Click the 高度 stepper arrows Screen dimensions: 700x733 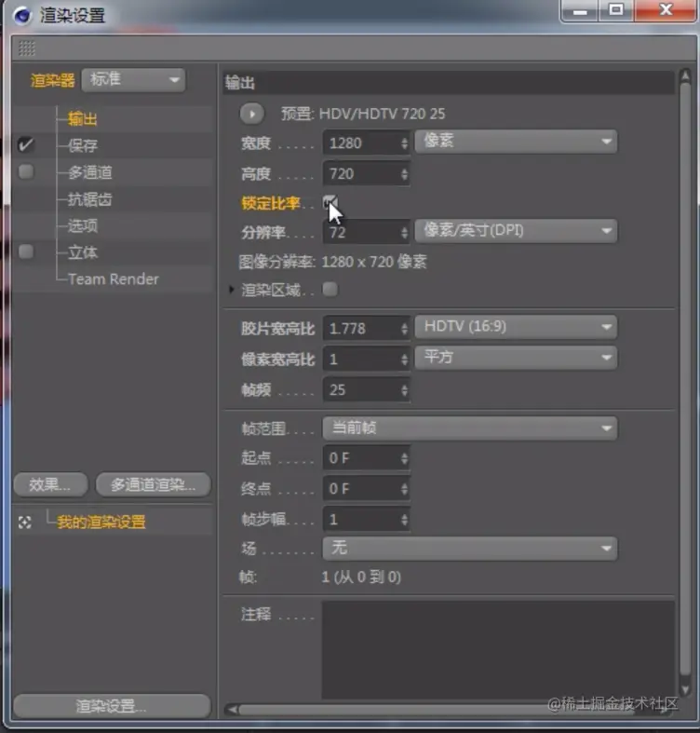(405, 174)
